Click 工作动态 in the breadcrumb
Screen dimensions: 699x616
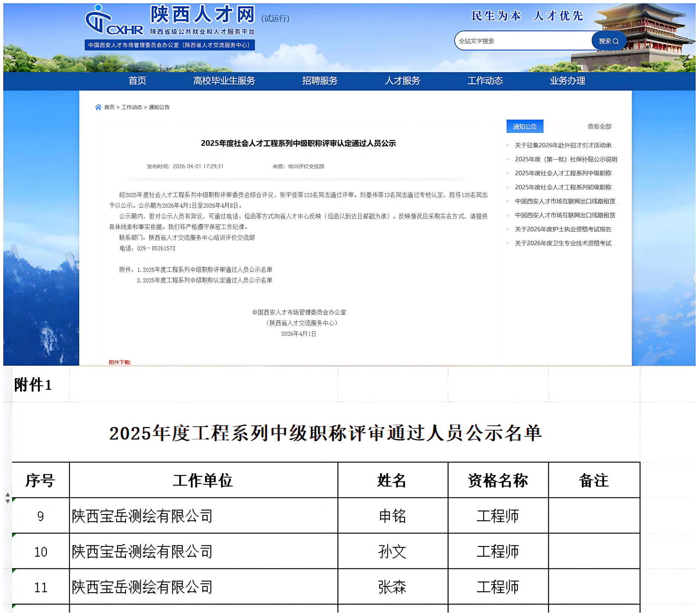[x=132, y=107]
